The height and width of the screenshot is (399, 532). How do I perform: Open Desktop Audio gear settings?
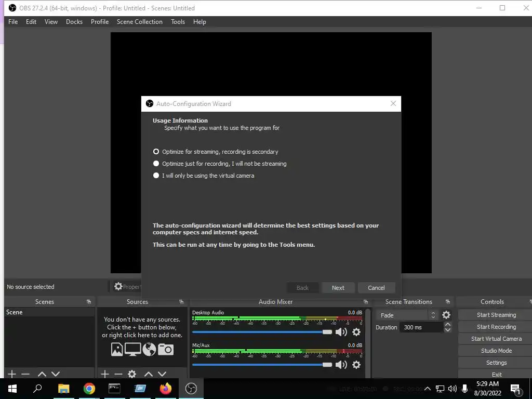pos(356,332)
